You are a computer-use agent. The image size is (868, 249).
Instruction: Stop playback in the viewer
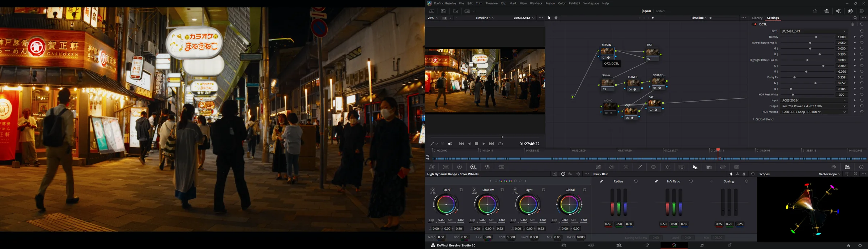pos(477,144)
